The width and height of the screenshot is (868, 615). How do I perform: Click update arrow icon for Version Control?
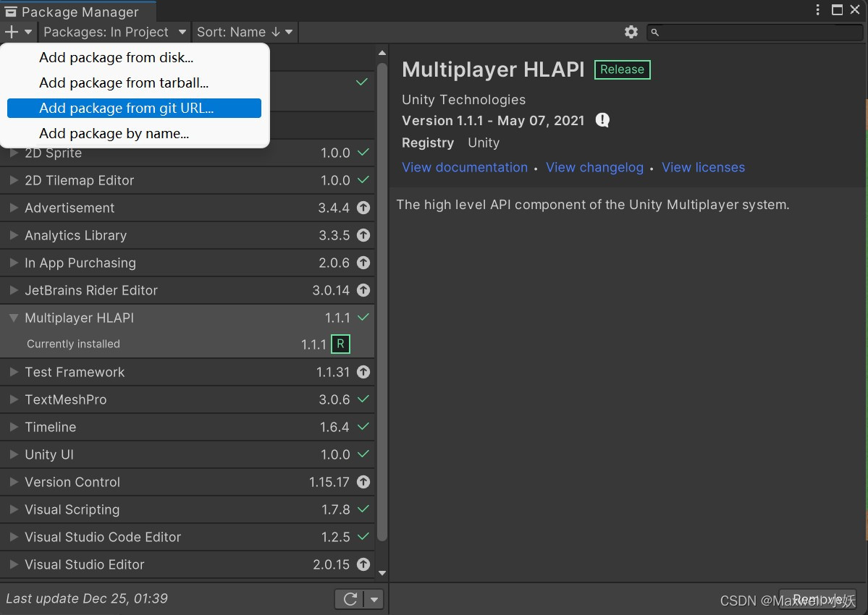(363, 483)
